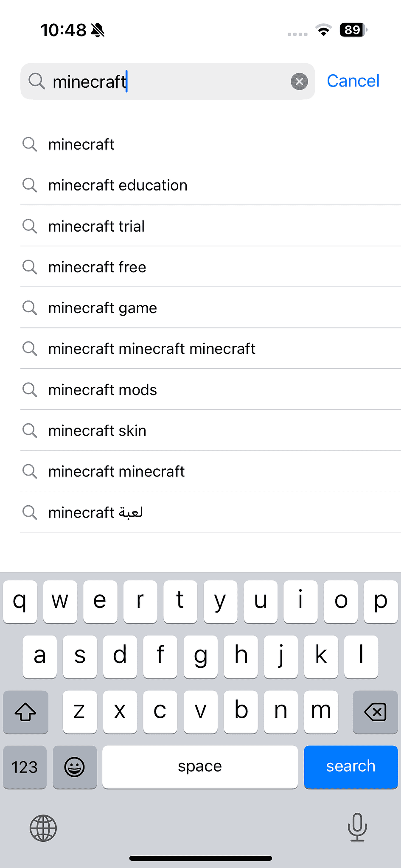Tap the Wi-Fi indicator in the status bar
Viewport: 401px width, 868px height.
click(323, 30)
